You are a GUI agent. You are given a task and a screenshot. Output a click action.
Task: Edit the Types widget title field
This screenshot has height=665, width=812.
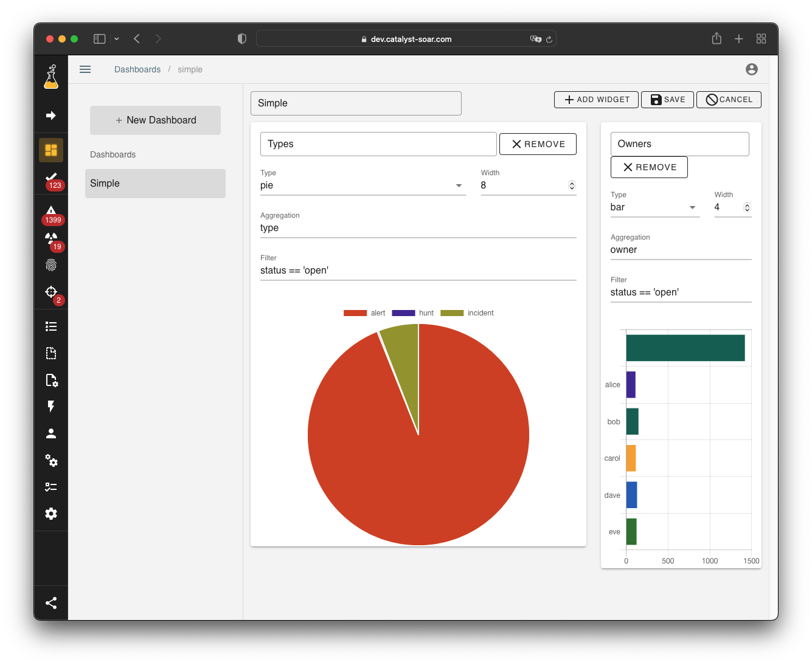[x=378, y=144]
